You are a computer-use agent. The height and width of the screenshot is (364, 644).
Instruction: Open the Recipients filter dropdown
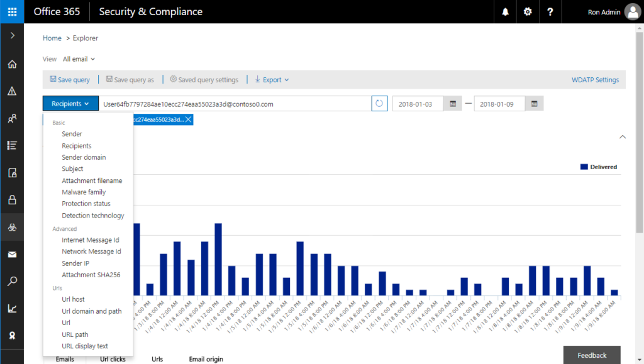pyautogui.click(x=70, y=103)
